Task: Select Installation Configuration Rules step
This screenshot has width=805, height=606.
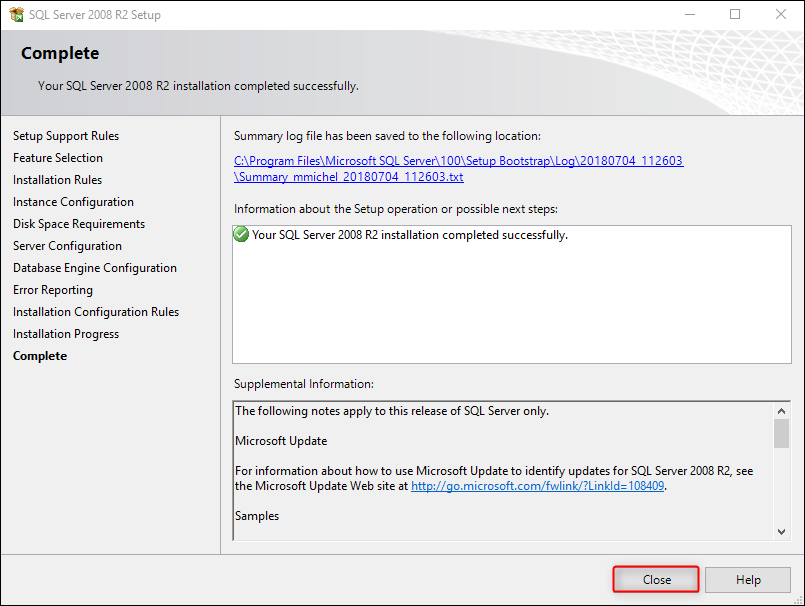Action: (95, 312)
